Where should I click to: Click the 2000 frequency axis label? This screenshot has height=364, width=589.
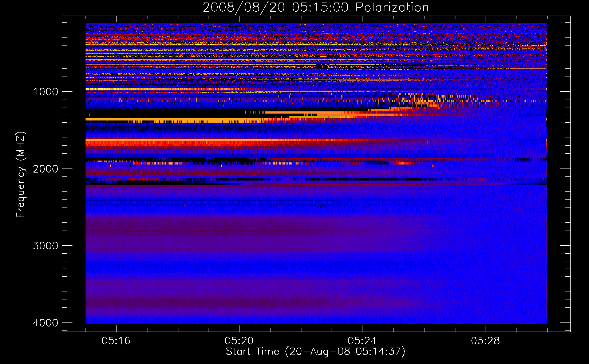click(46, 169)
